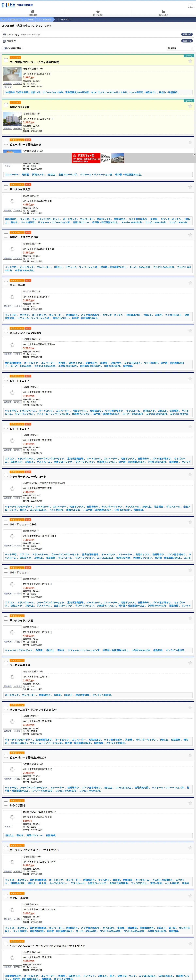Star the キララガーデンガーデンコート listing
Image resolution: width=196 pixels, height=980 pixels.
click(x=190, y=474)
